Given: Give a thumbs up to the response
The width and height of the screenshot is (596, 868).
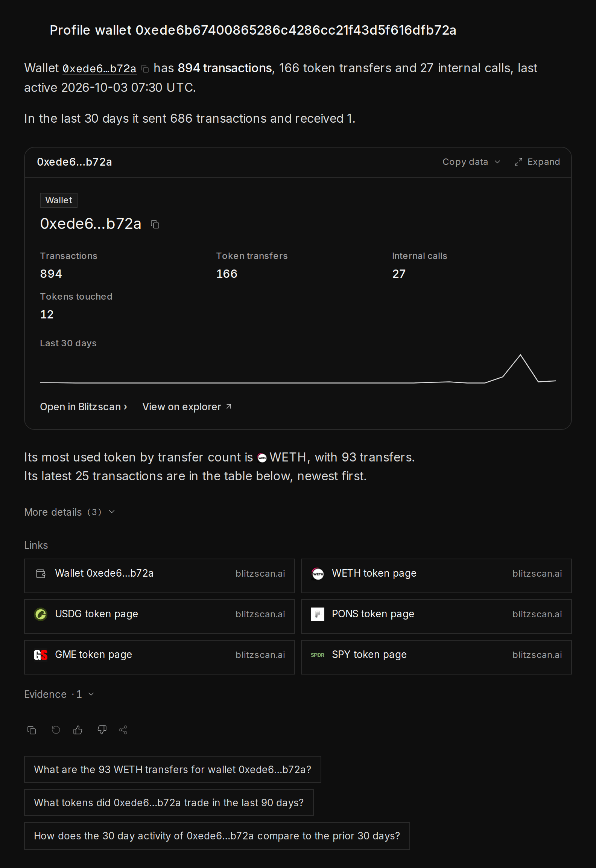Looking at the screenshot, I should pos(78,730).
